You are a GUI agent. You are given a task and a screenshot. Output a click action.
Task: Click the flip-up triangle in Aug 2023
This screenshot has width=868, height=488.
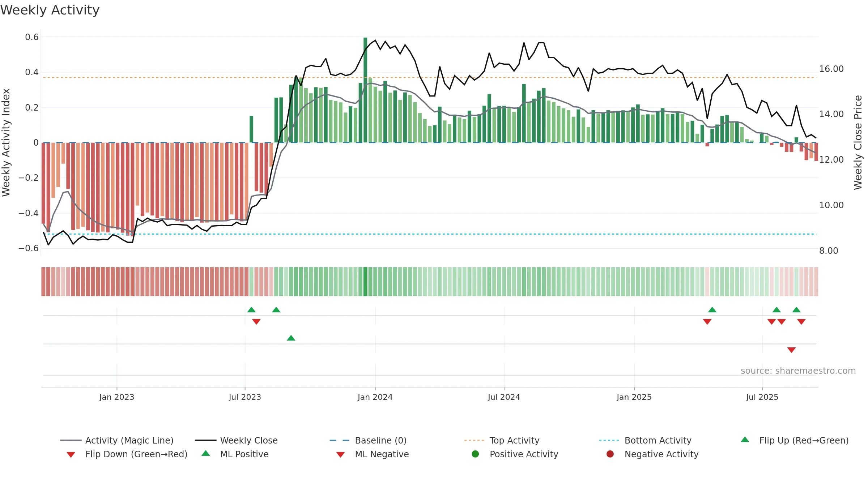[x=276, y=310]
